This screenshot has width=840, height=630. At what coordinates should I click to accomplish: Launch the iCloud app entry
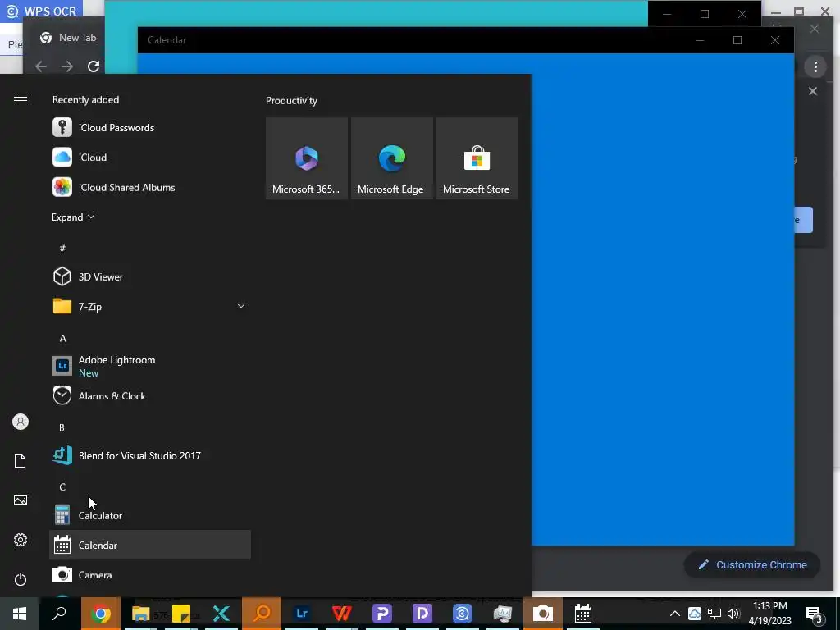point(150,157)
